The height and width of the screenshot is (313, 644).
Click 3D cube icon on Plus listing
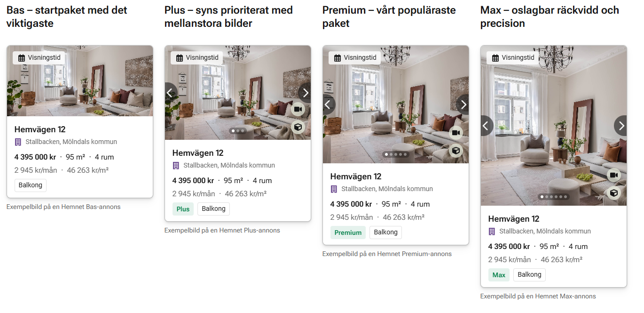[298, 127]
